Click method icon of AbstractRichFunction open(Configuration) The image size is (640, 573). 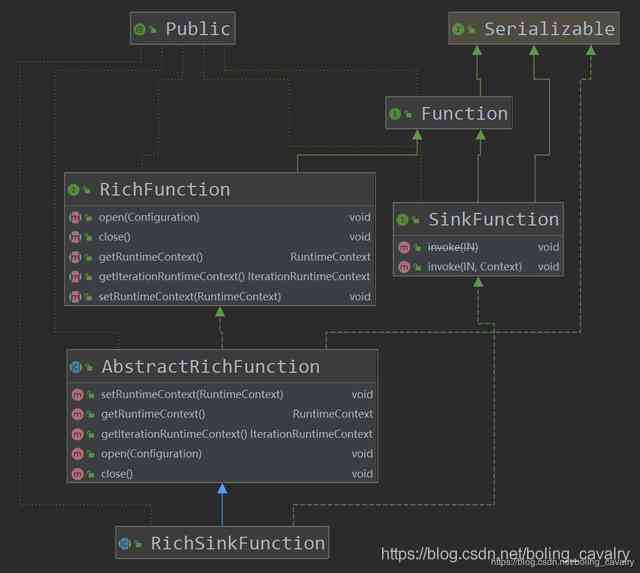coord(78,454)
